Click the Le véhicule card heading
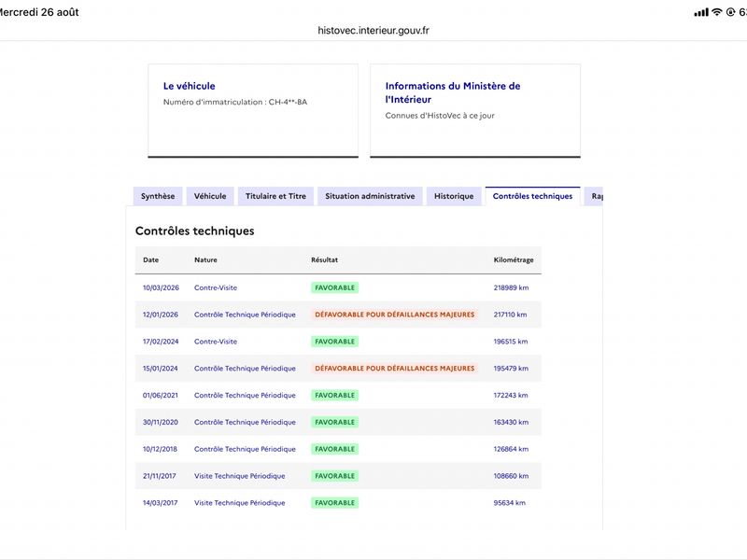 pyautogui.click(x=190, y=86)
